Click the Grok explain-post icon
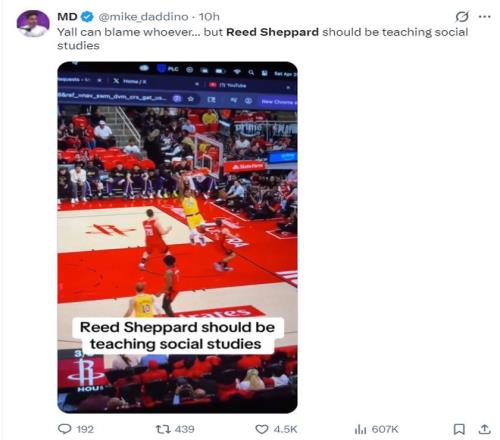The width and height of the screenshot is (500, 440). coord(462,16)
